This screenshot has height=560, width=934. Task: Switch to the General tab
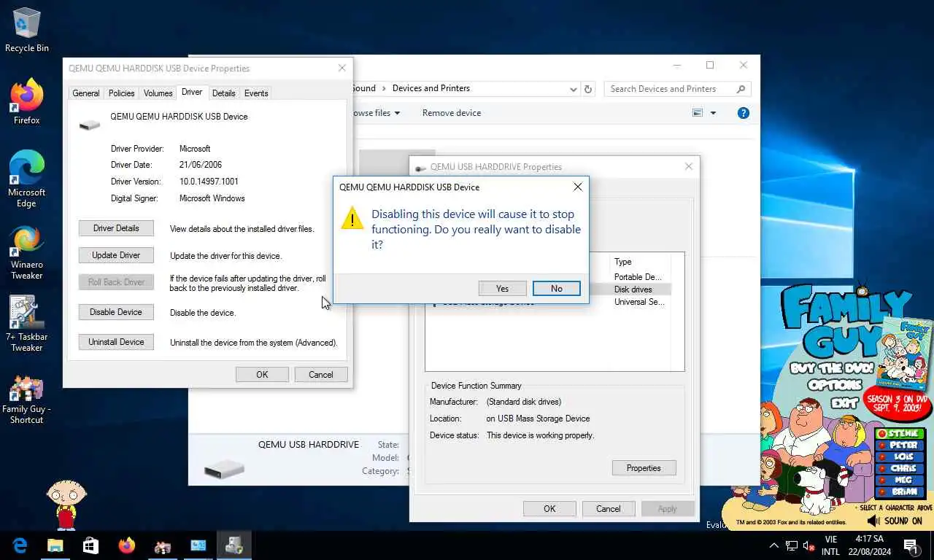pos(86,93)
